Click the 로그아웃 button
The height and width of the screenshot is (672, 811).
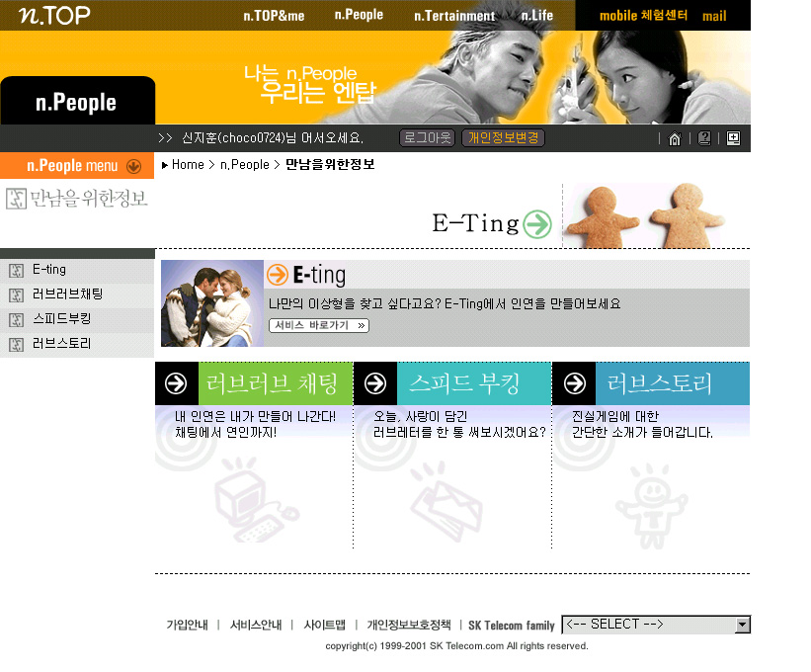coord(427,138)
